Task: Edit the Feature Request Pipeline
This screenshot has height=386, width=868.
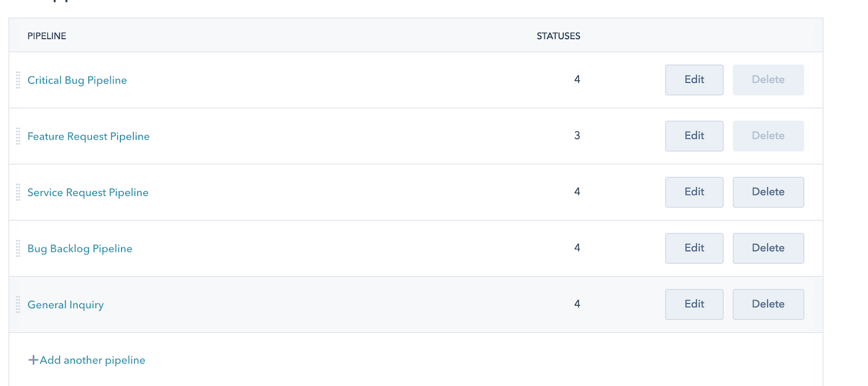Action: [694, 136]
